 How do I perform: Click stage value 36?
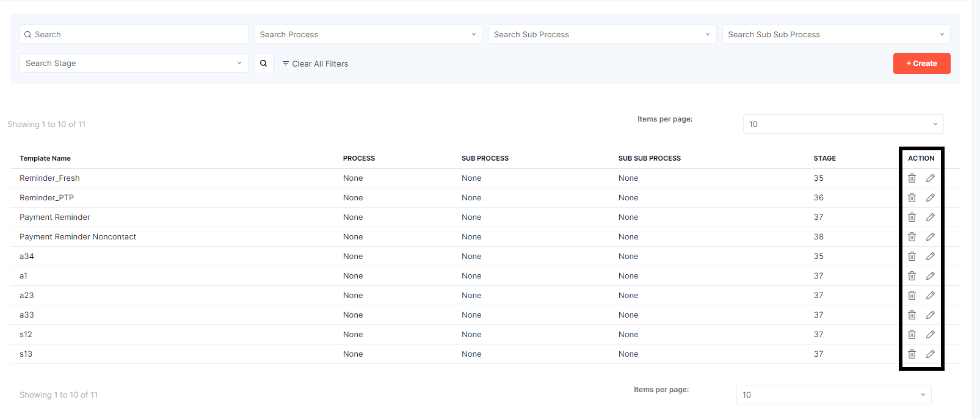click(819, 198)
